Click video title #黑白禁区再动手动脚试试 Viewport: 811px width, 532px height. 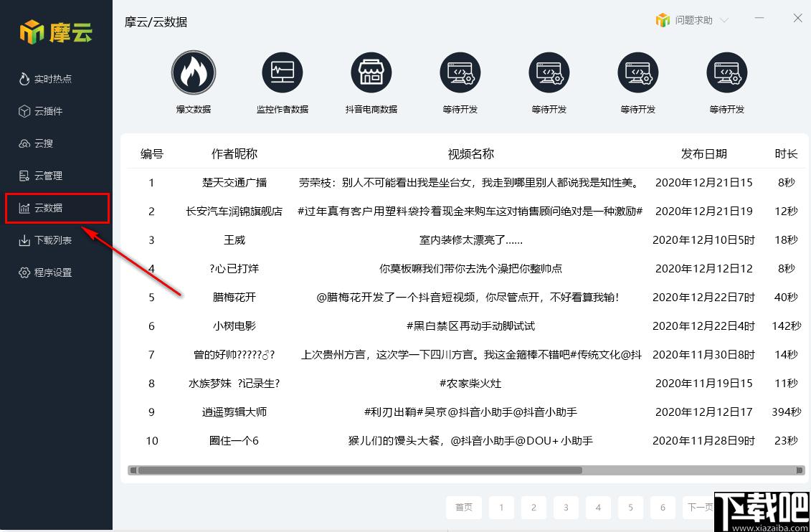click(x=470, y=326)
